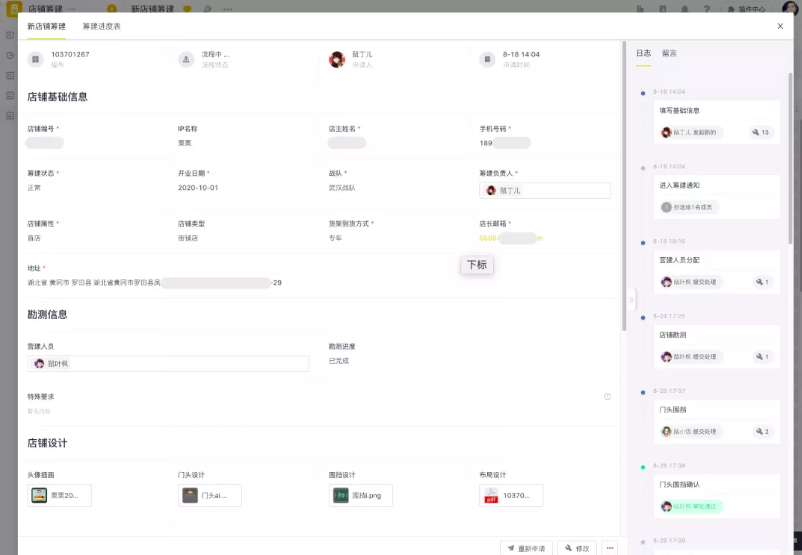Click the record number icon beside 103701267

pyautogui.click(x=35, y=59)
